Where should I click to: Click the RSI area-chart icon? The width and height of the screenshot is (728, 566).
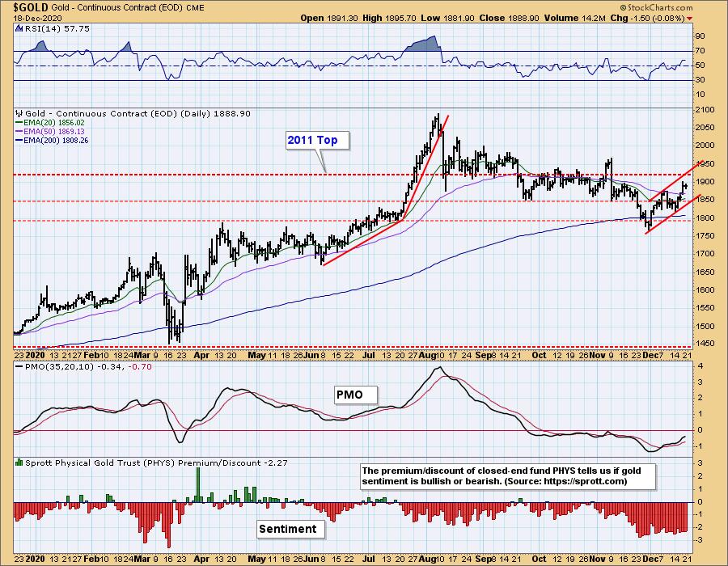pyautogui.click(x=19, y=28)
